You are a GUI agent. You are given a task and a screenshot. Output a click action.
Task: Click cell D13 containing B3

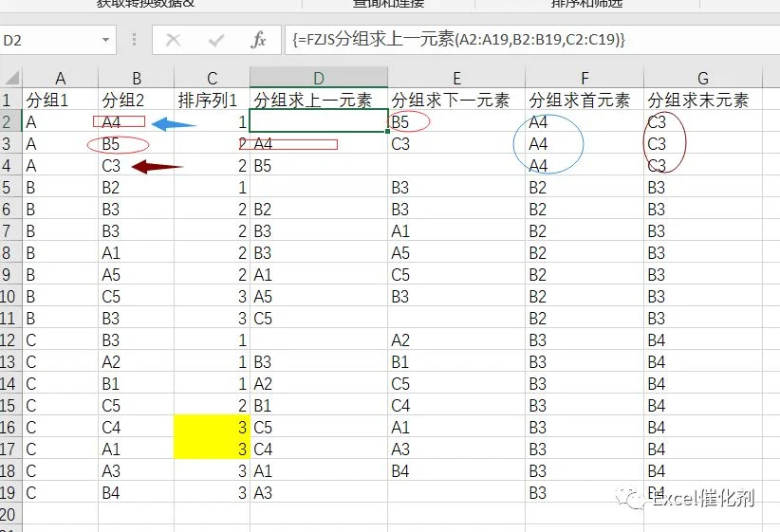tap(319, 361)
